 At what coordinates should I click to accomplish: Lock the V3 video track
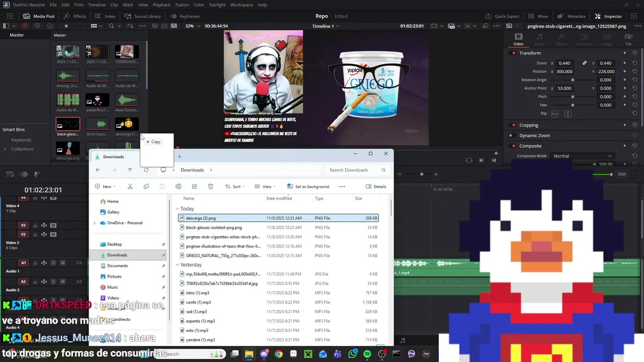click(35, 225)
